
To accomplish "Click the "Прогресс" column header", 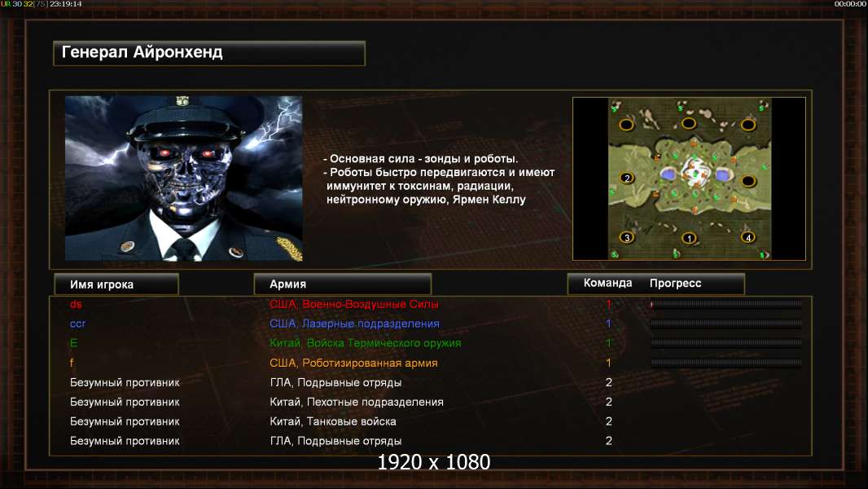I will pyautogui.click(x=675, y=283).
